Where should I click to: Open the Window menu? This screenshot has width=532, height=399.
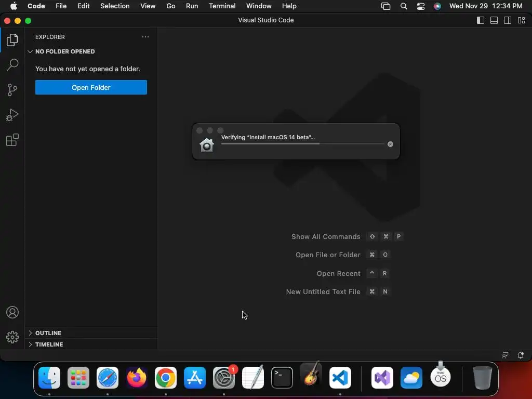point(259,6)
